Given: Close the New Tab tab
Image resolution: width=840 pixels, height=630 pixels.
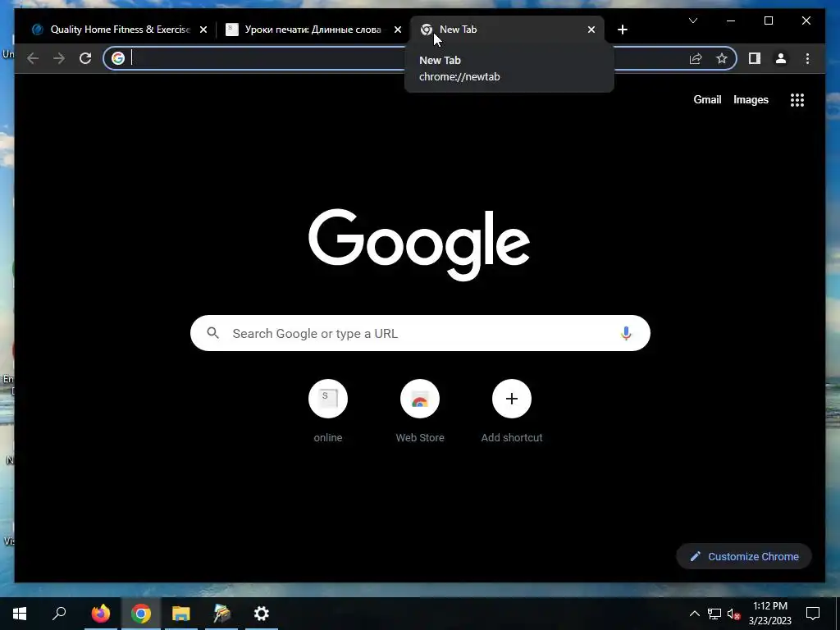Looking at the screenshot, I should pos(591,30).
